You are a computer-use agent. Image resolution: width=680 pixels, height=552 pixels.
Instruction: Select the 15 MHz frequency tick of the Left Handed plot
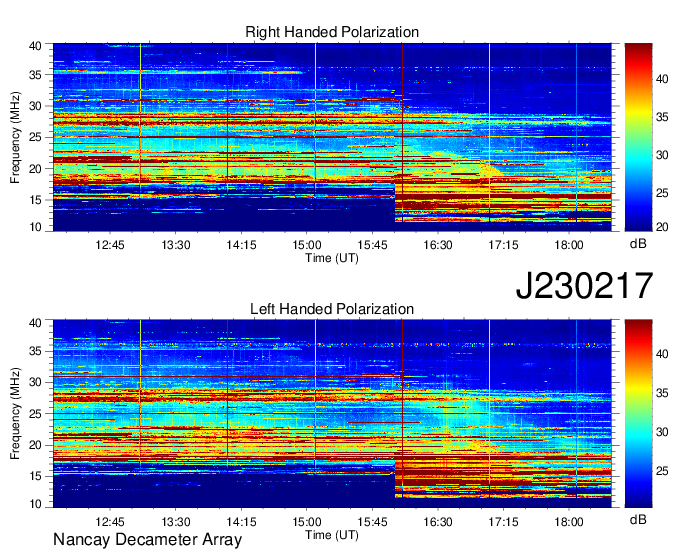point(35,476)
